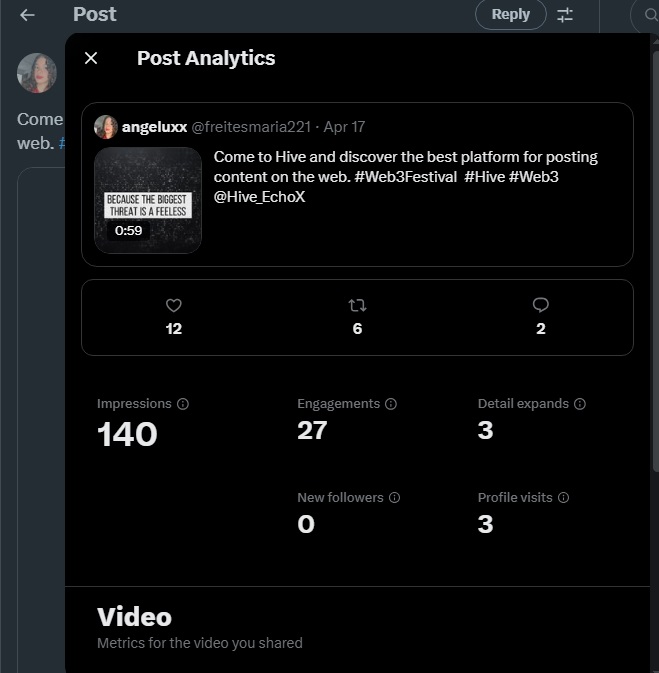The width and height of the screenshot is (659, 673).
Task: Open the @Hive_EchoX mention
Action: click(259, 197)
